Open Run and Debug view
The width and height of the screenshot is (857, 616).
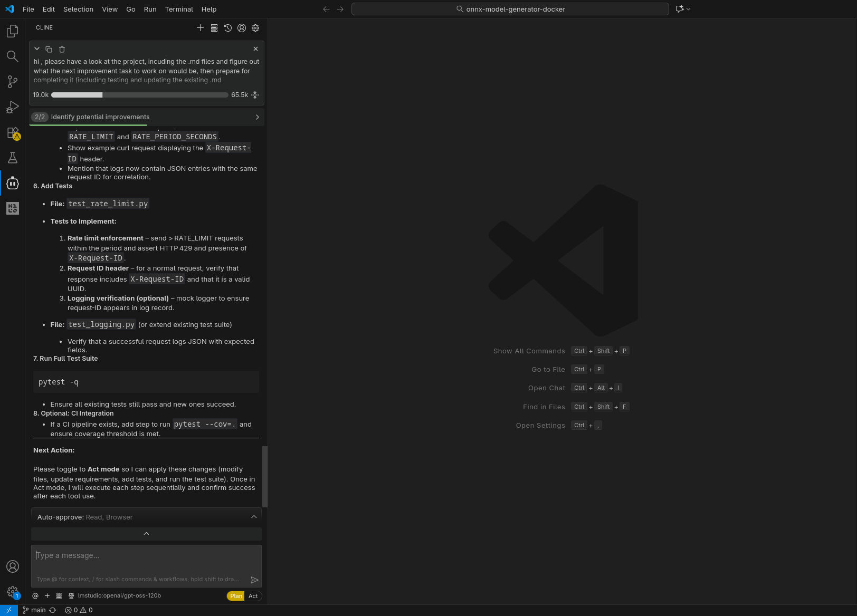pyautogui.click(x=12, y=107)
